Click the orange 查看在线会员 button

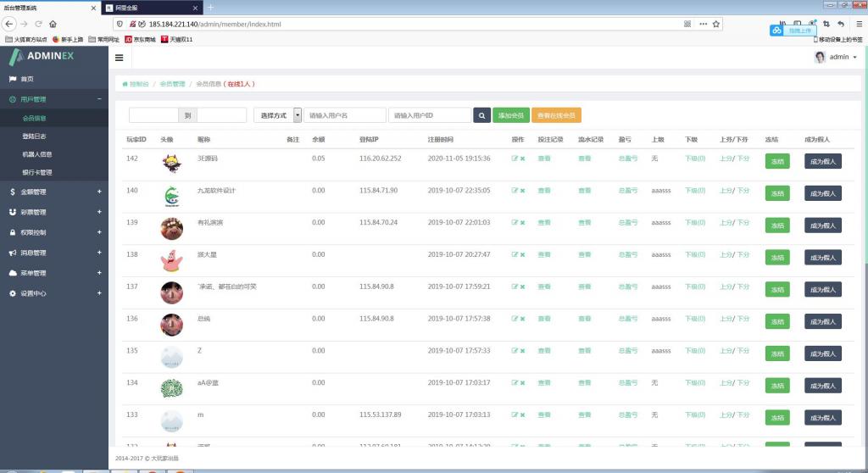(556, 115)
